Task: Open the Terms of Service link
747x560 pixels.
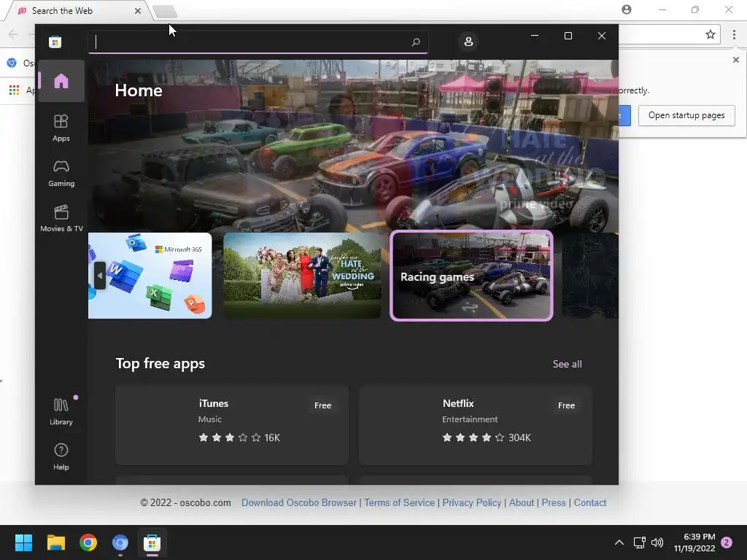Action: coord(399,502)
